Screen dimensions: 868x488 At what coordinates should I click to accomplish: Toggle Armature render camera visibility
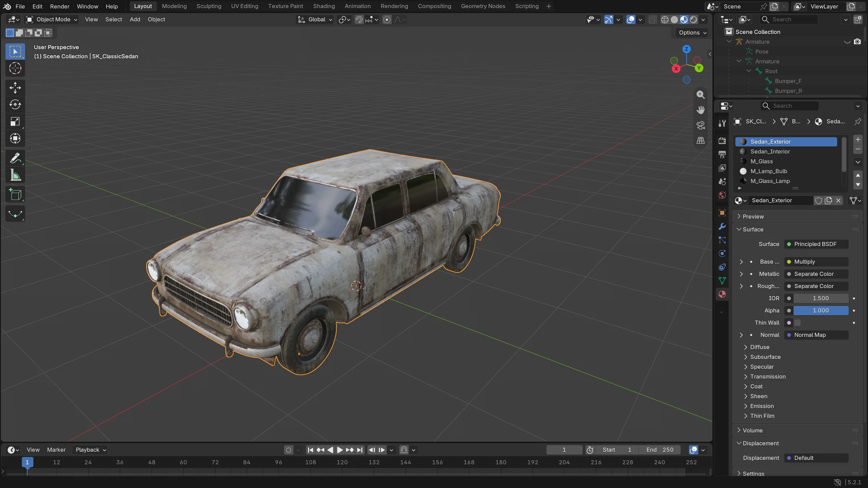point(857,42)
